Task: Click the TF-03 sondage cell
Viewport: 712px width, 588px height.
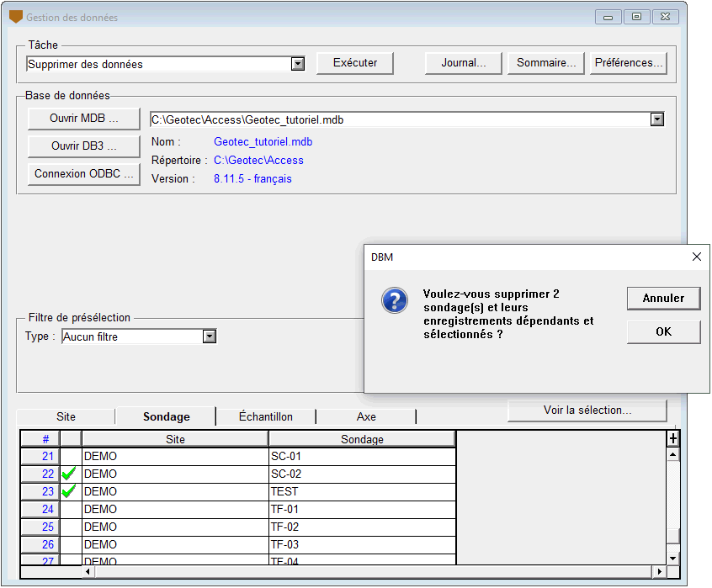Action: [x=362, y=545]
